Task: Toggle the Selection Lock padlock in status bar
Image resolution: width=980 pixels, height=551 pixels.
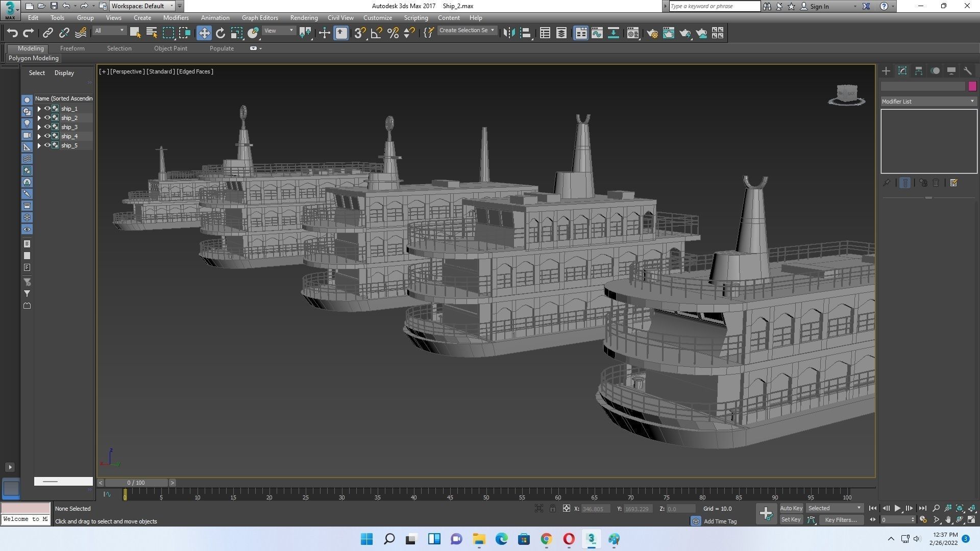Action: tap(552, 508)
